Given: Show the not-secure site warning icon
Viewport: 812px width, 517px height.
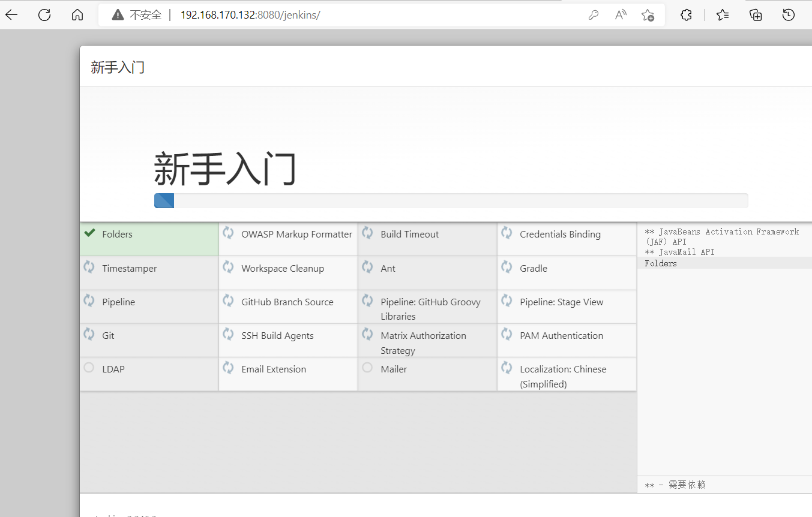Looking at the screenshot, I should [118, 15].
